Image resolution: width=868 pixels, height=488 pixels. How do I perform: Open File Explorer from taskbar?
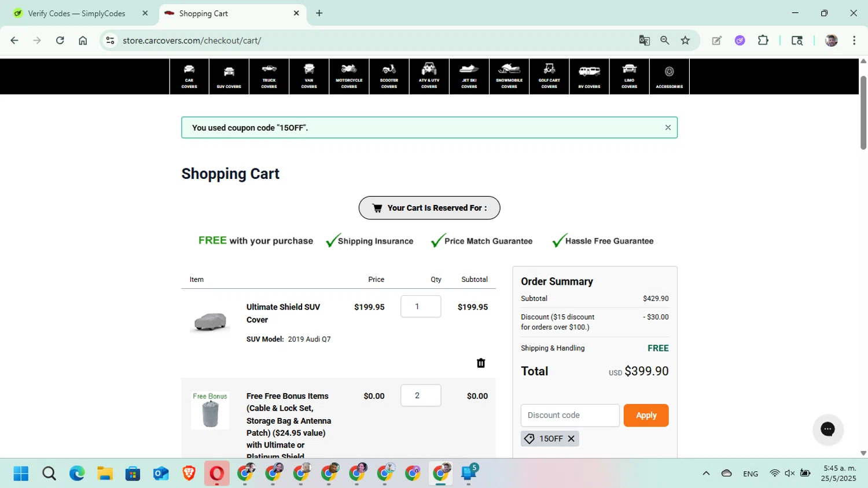click(105, 474)
